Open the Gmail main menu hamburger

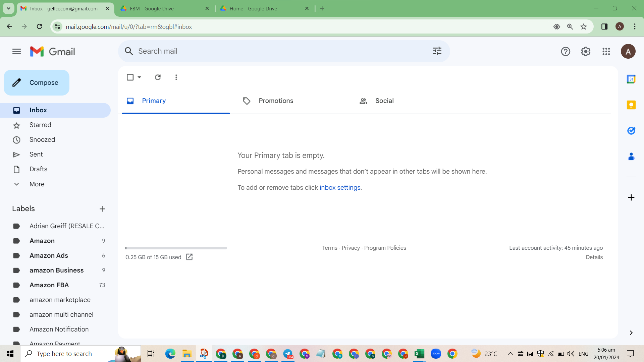click(x=16, y=51)
